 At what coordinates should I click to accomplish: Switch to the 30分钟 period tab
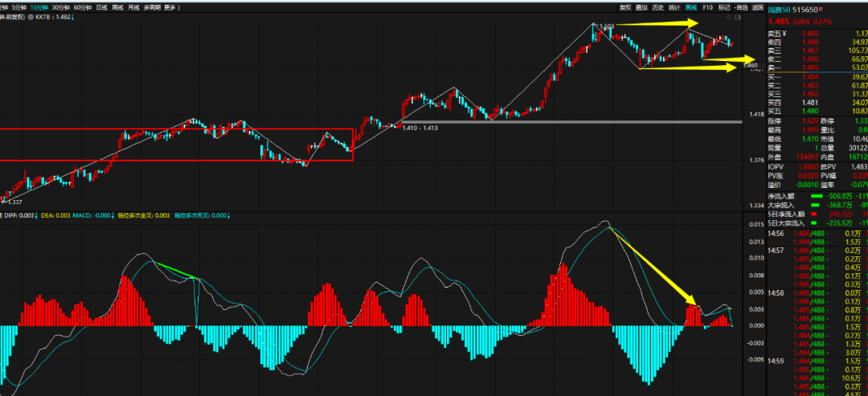(61, 8)
